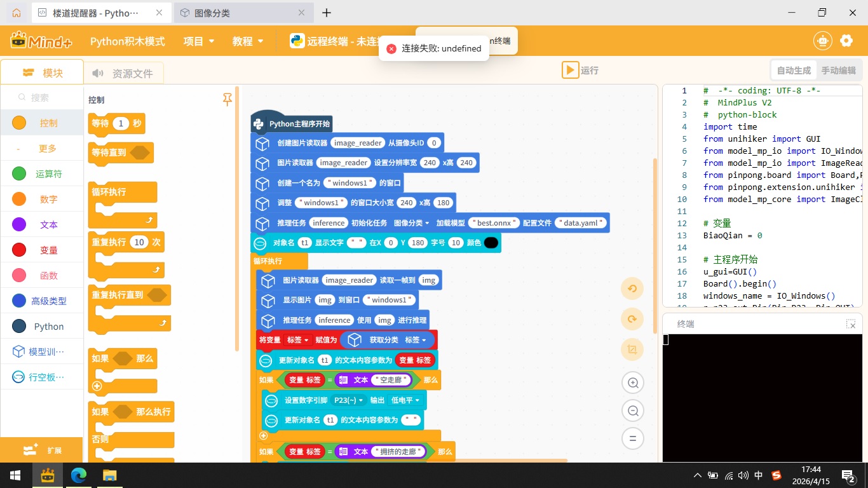Zoom in on the block workspace
Viewport: 868px width, 488px height.
(633, 383)
